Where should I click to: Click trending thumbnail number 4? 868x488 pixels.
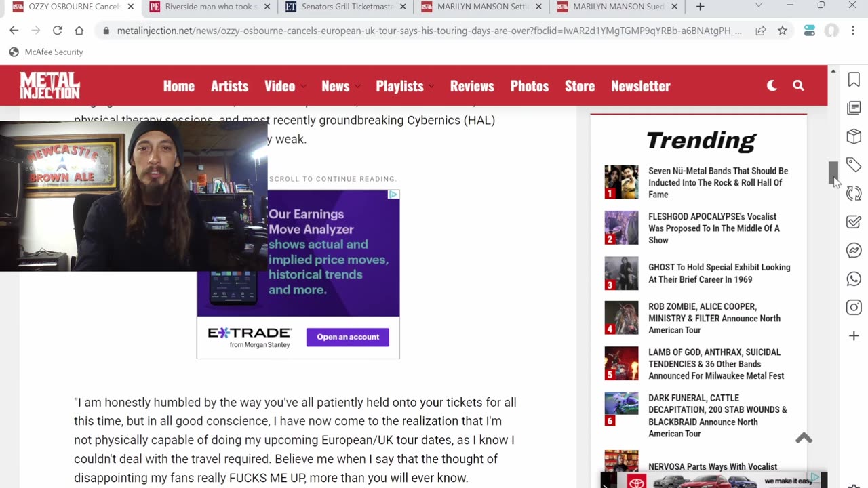(x=621, y=318)
